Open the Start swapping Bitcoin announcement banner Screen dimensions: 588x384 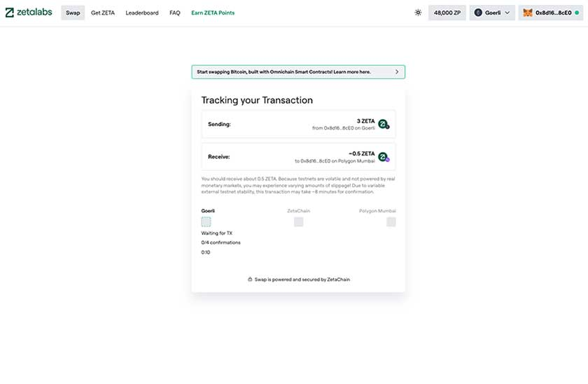(x=298, y=71)
